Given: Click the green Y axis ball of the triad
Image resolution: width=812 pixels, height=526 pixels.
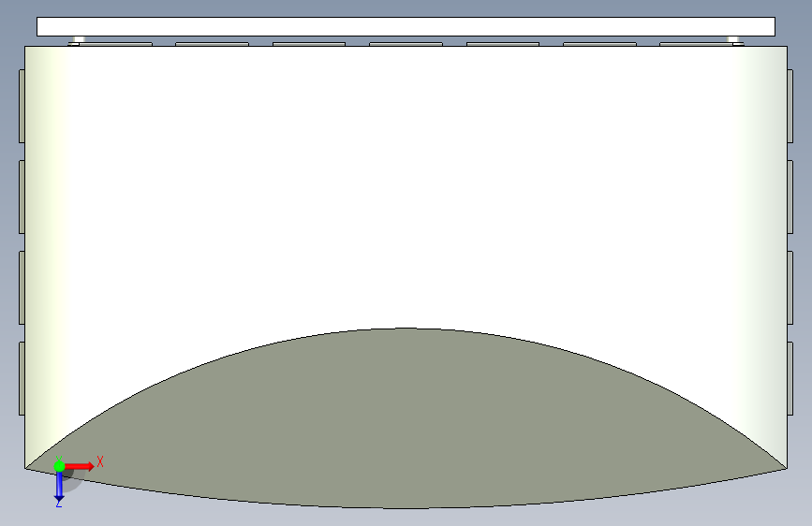Looking at the screenshot, I should pyautogui.click(x=59, y=466).
